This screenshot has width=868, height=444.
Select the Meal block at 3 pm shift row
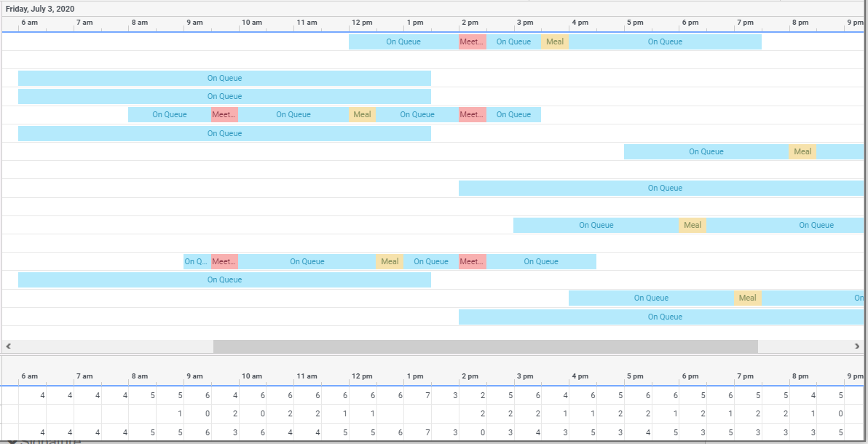(x=692, y=225)
